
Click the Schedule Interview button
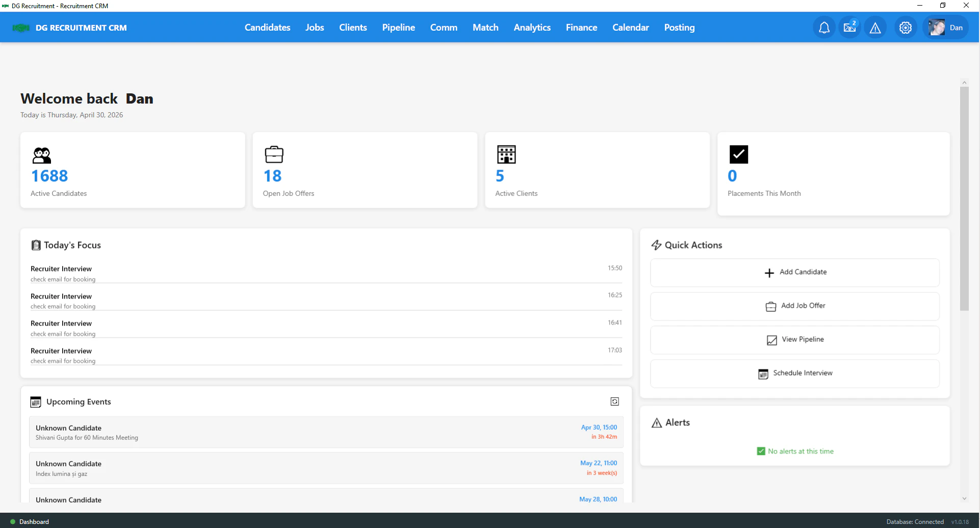coord(794,374)
